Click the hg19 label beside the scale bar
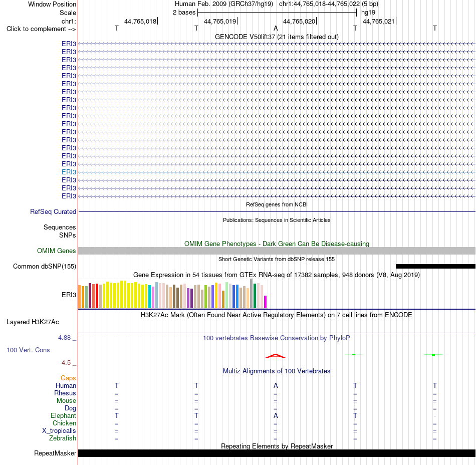 [368, 13]
